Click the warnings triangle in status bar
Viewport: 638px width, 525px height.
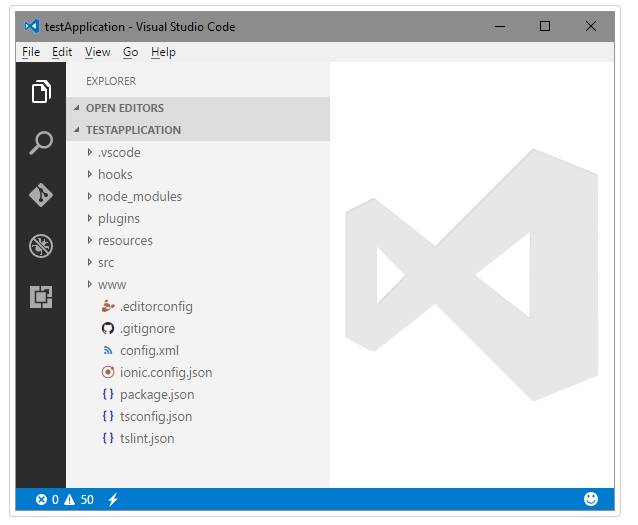pos(70,499)
